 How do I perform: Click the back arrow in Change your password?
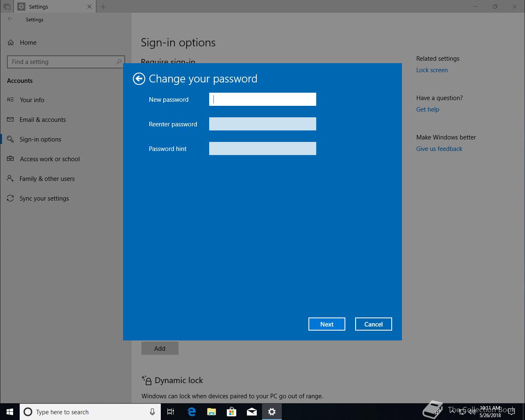point(139,79)
